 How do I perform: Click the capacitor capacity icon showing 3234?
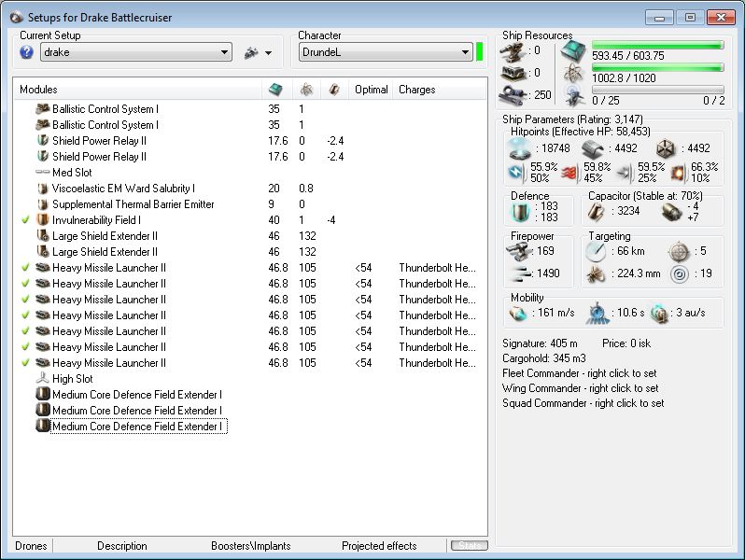[597, 212]
